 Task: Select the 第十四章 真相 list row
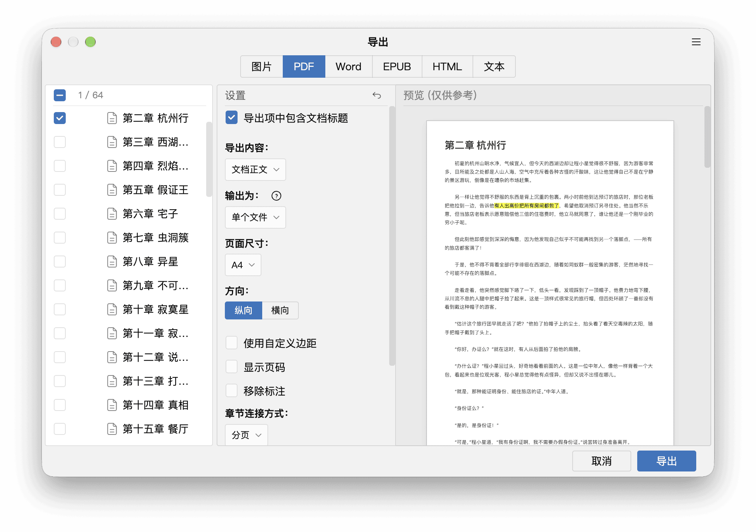pyautogui.click(x=129, y=405)
